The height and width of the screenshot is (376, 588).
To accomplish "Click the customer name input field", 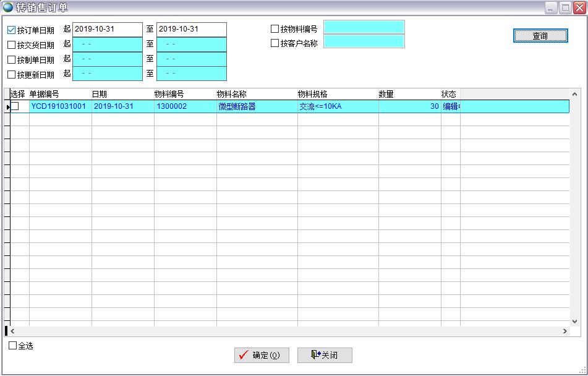I will (364, 41).
